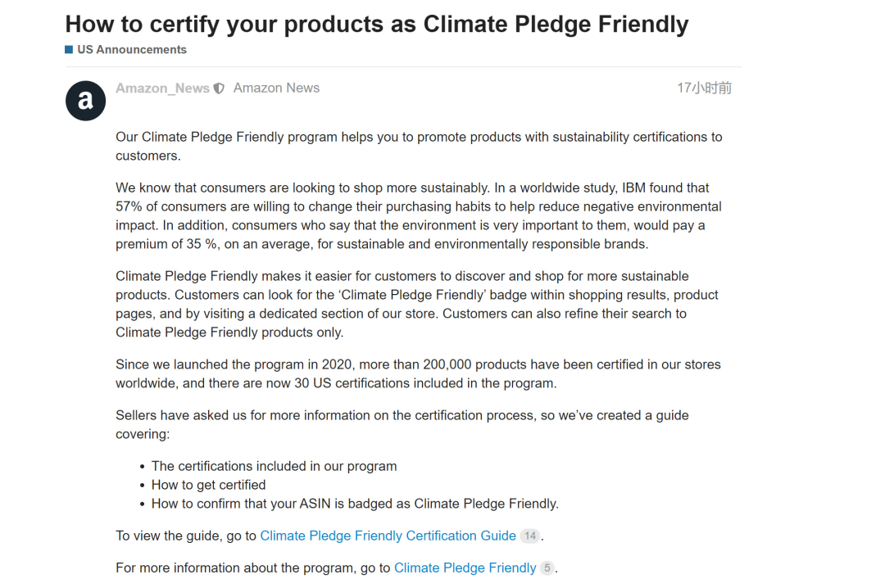Open the Amazon_News user profile link
Screen dimensions: 885x588
tap(162, 88)
